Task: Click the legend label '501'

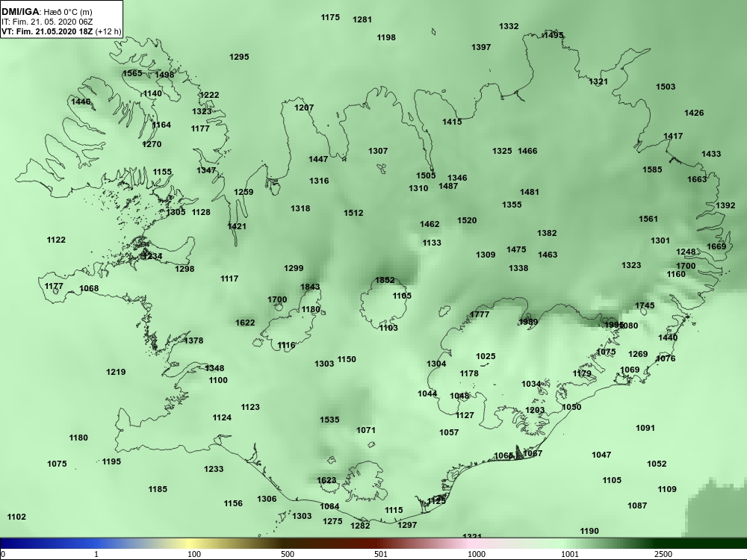Action: pyautogui.click(x=381, y=554)
